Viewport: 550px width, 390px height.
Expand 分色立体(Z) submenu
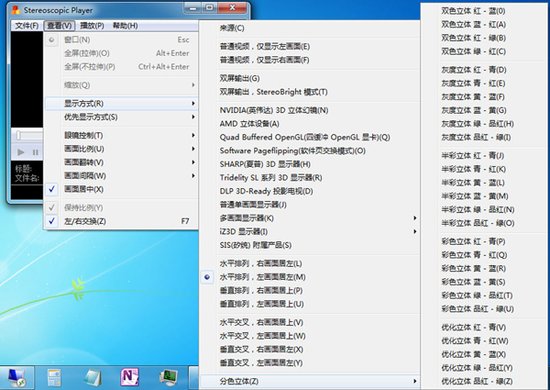coord(310,381)
